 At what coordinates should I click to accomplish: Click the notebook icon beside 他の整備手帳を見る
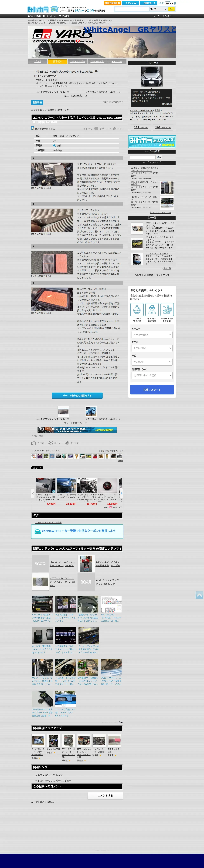point(33,128)
